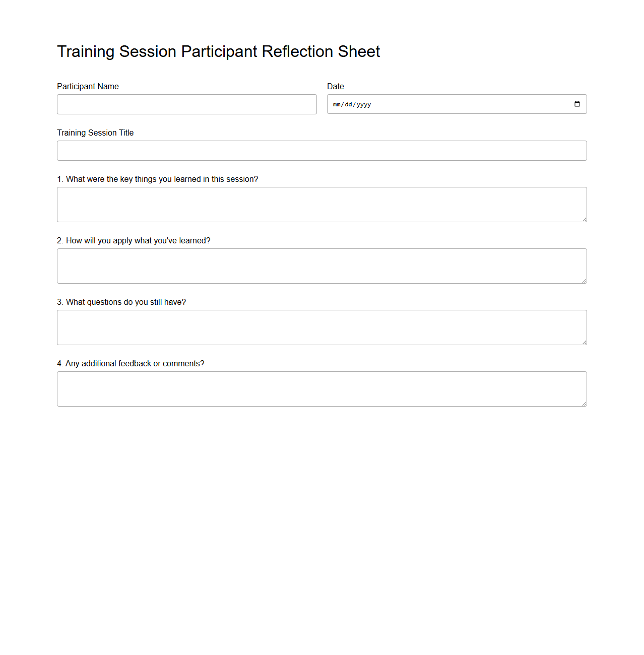This screenshot has height=655, width=644.
Task: Select the month segment in Date field
Action: coord(337,104)
